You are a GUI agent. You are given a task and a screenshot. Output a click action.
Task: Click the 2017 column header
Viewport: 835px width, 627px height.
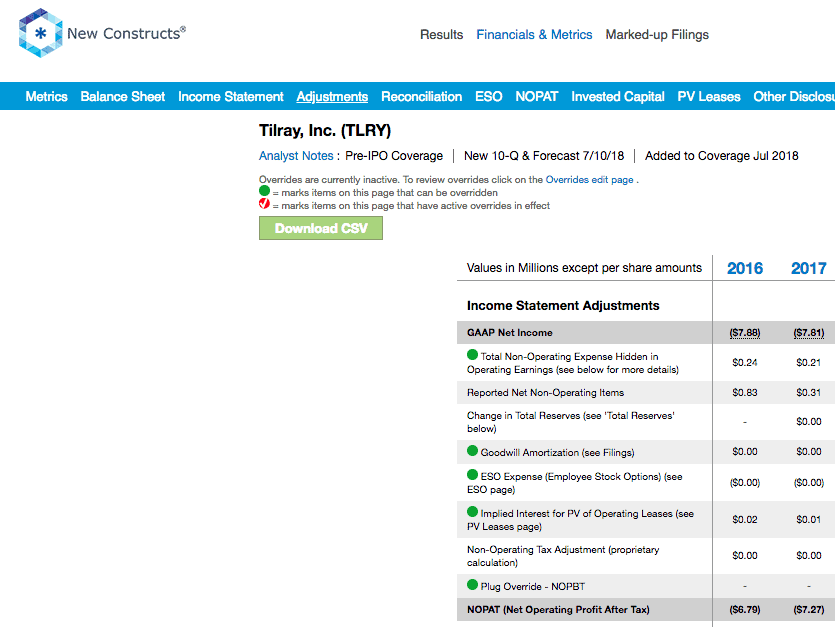click(x=808, y=268)
